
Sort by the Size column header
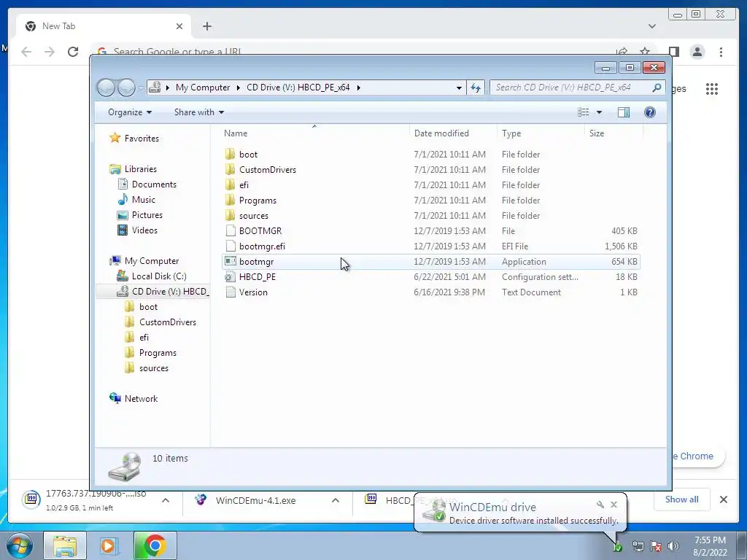597,133
